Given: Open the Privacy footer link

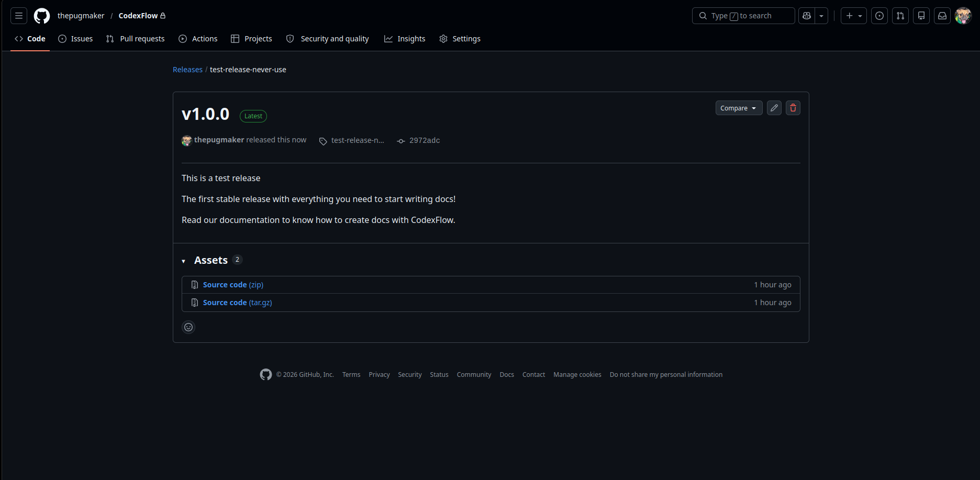Looking at the screenshot, I should (x=379, y=375).
